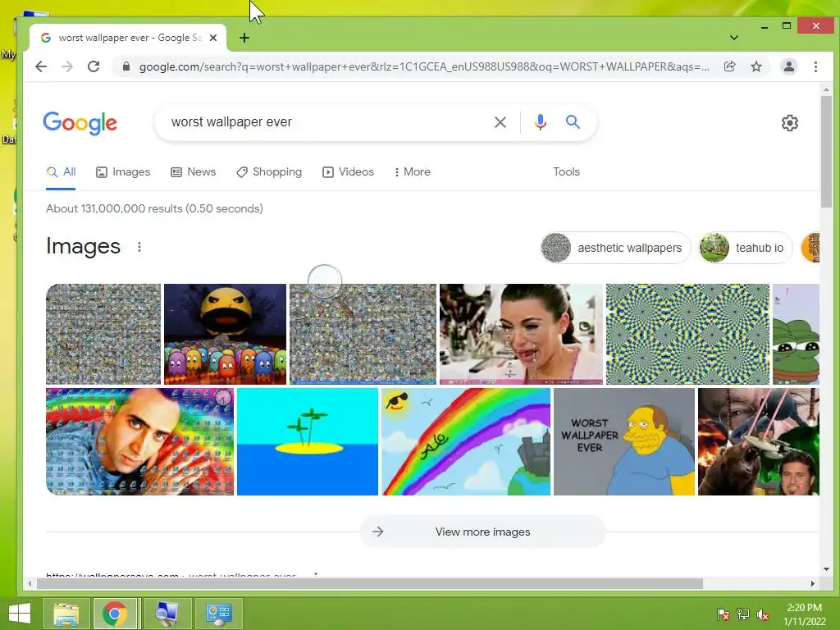Clear the search box text

click(x=500, y=122)
